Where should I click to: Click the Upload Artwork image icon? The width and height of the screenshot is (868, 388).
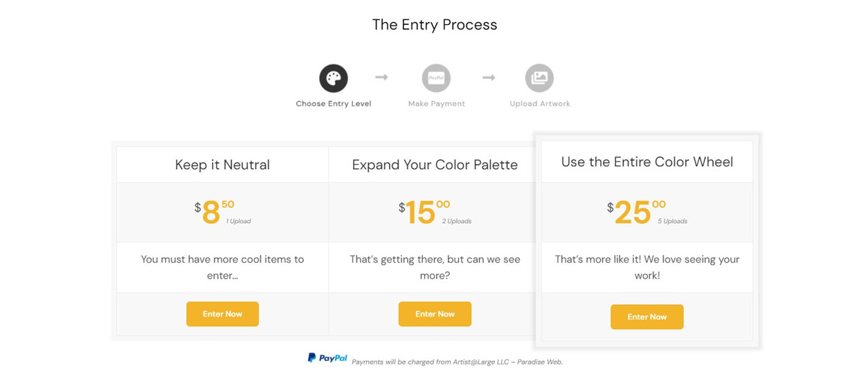(x=539, y=78)
